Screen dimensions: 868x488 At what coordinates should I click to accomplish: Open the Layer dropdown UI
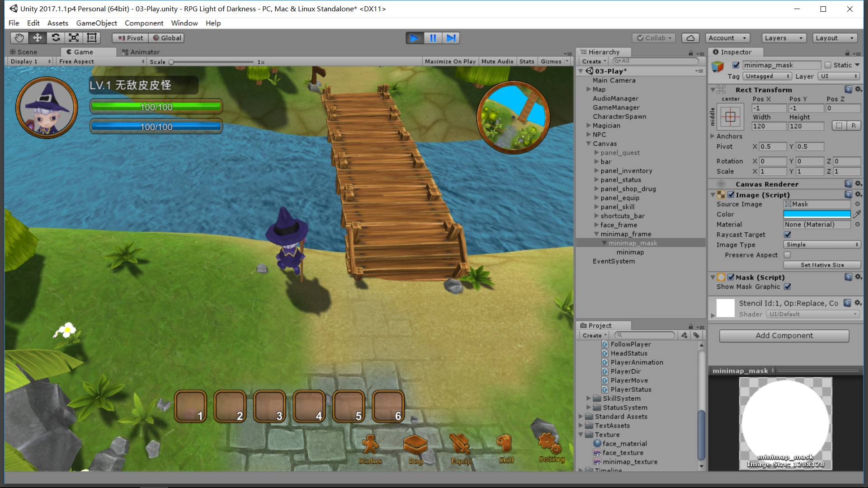pos(839,76)
